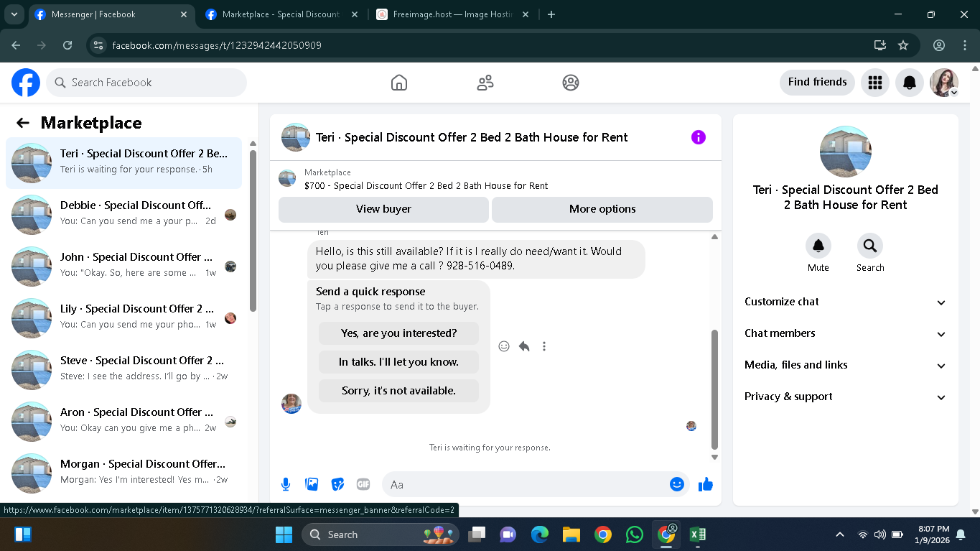The width and height of the screenshot is (980, 551).
Task: Switch to Marketplace - Special Discount tab
Action: coord(280,14)
